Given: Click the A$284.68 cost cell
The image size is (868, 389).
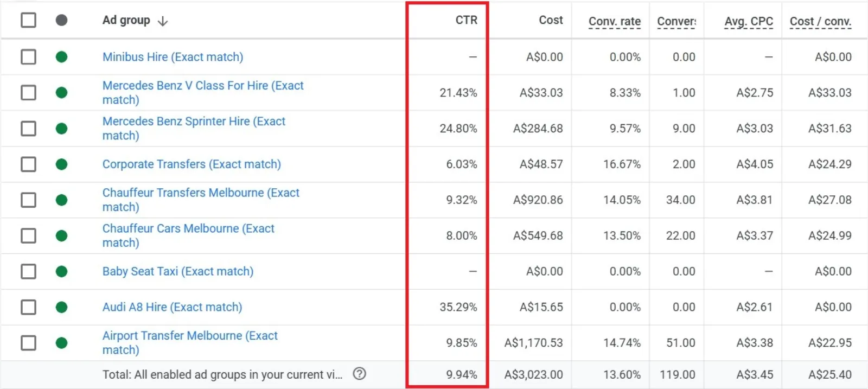Looking at the screenshot, I should pos(538,129).
